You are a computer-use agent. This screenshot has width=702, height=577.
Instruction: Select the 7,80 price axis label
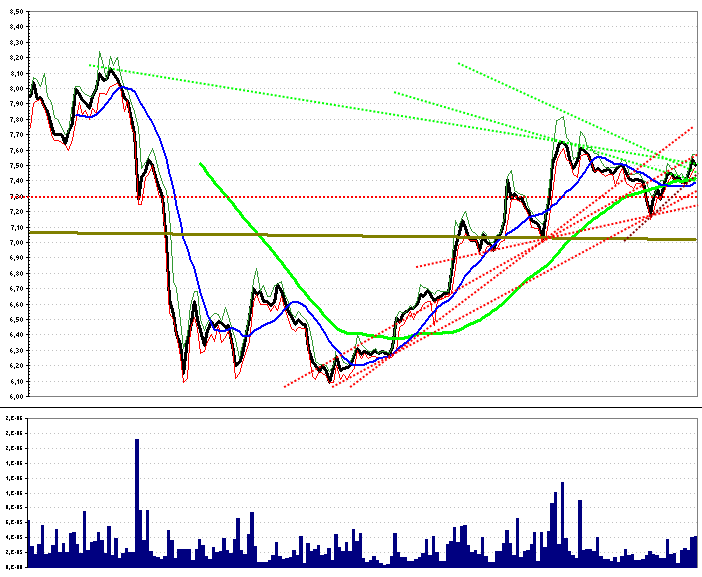[16, 120]
